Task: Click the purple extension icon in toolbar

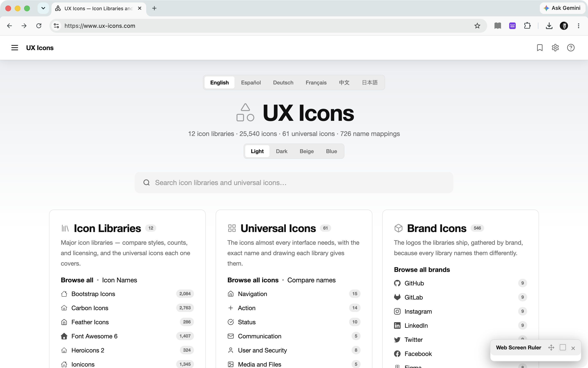Action: [512, 26]
